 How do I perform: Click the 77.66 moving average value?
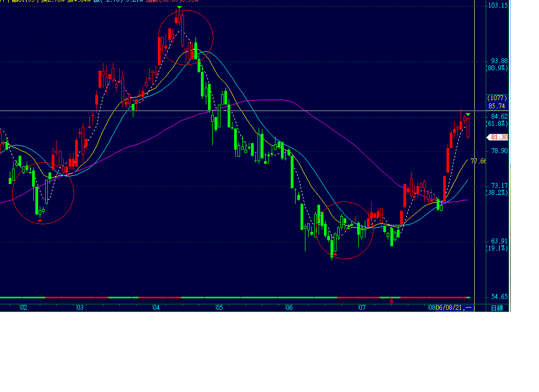(478, 161)
